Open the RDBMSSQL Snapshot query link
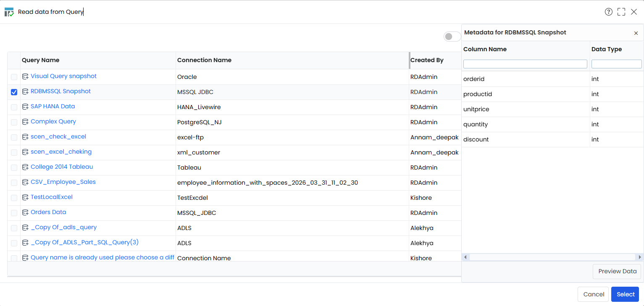Image resolution: width=644 pixels, height=306 pixels. tap(60, 91)
